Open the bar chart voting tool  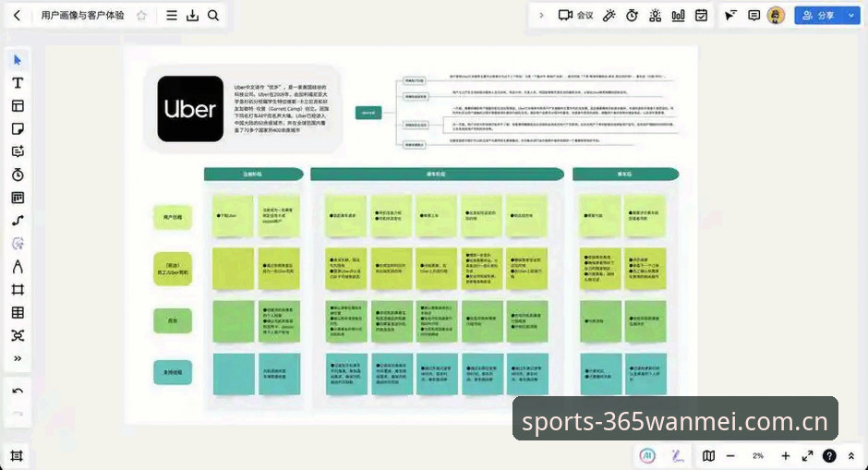pyautogui.click(x=678, y=16)
